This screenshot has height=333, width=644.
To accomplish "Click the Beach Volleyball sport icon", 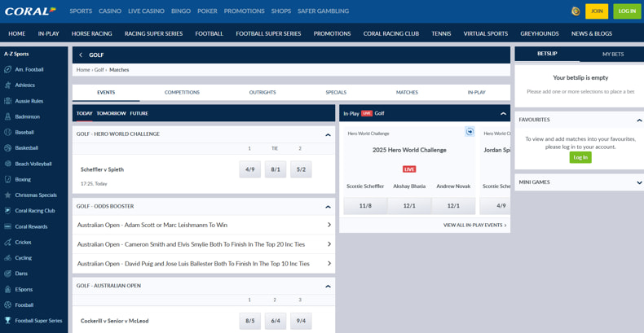I will (x=7, y=164).
